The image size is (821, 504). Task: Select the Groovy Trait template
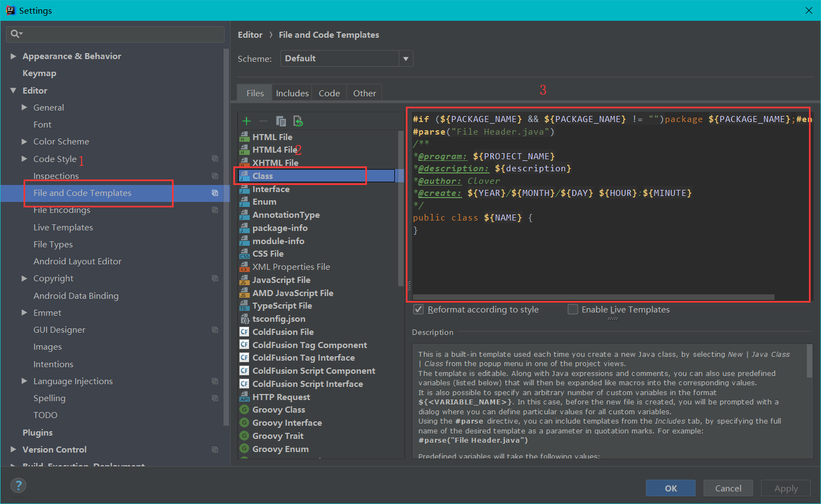(278, 436)
